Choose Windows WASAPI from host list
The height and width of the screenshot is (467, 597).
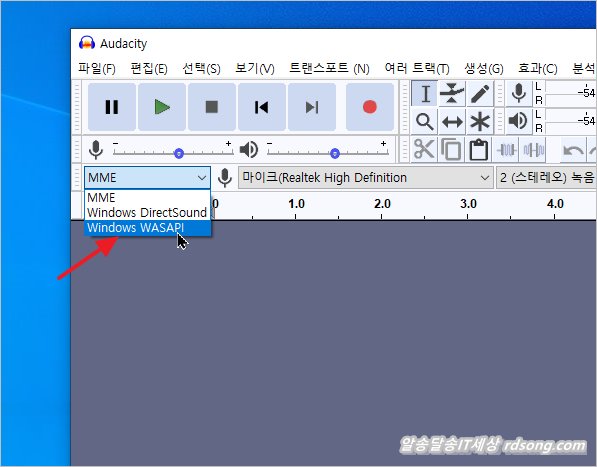pos(147,228)
